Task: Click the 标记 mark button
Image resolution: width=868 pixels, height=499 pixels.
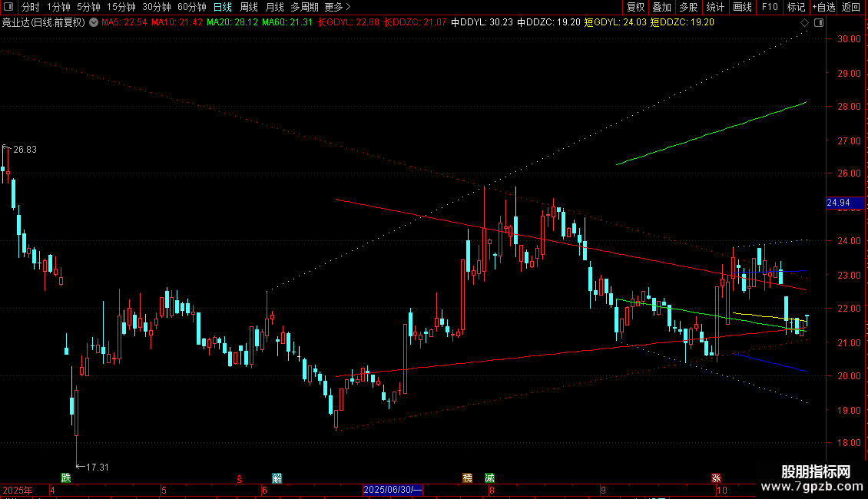Action: pyautogui.click(x=796, y=7)
